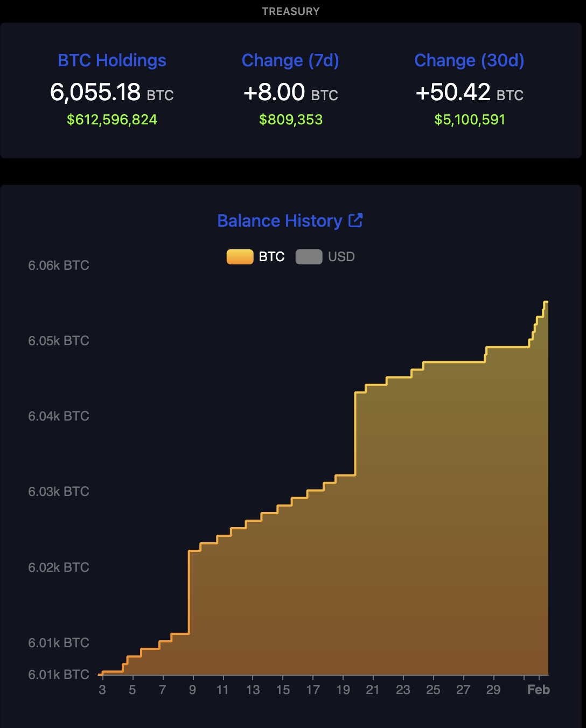Open the BTC Holdings panel header
The image size is (586, 728).
coord(112,60)
